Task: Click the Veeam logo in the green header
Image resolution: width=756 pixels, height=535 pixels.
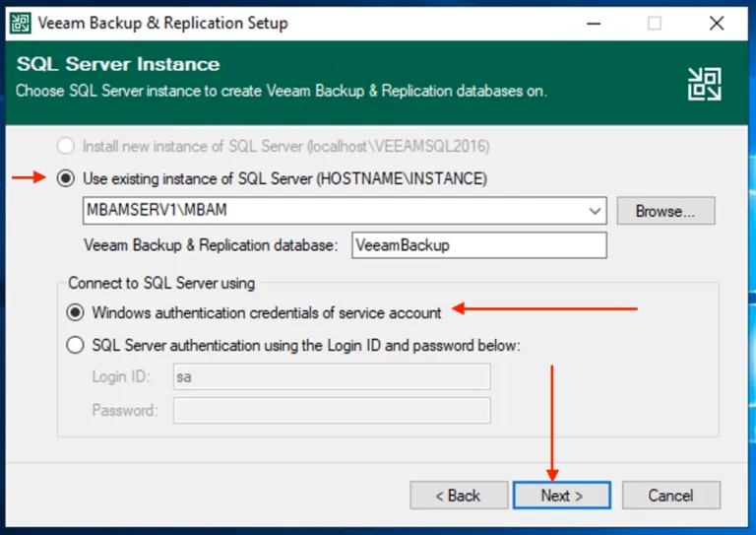Action: click(705, 84)
